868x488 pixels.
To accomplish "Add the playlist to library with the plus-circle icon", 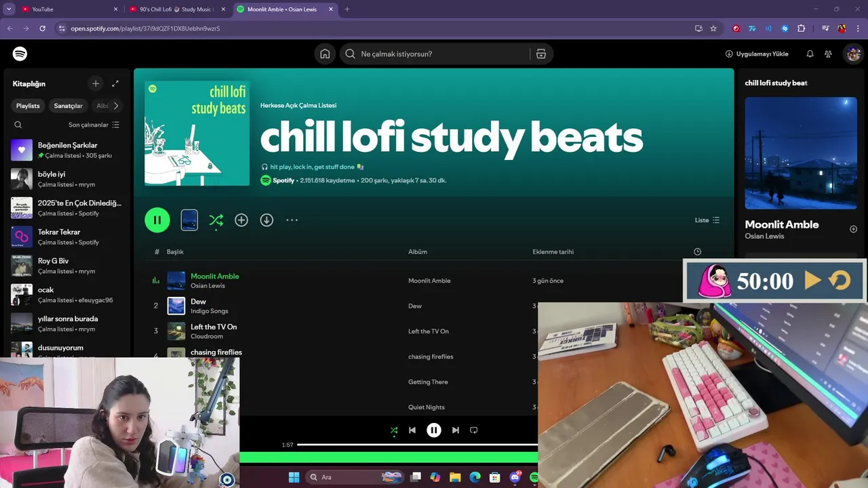I will (x=241, y=220).
